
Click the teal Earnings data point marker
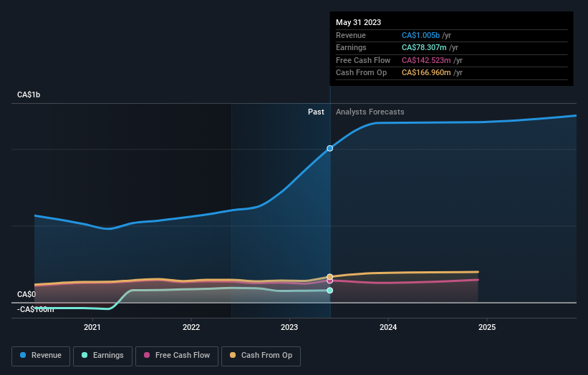coord(329,291)
